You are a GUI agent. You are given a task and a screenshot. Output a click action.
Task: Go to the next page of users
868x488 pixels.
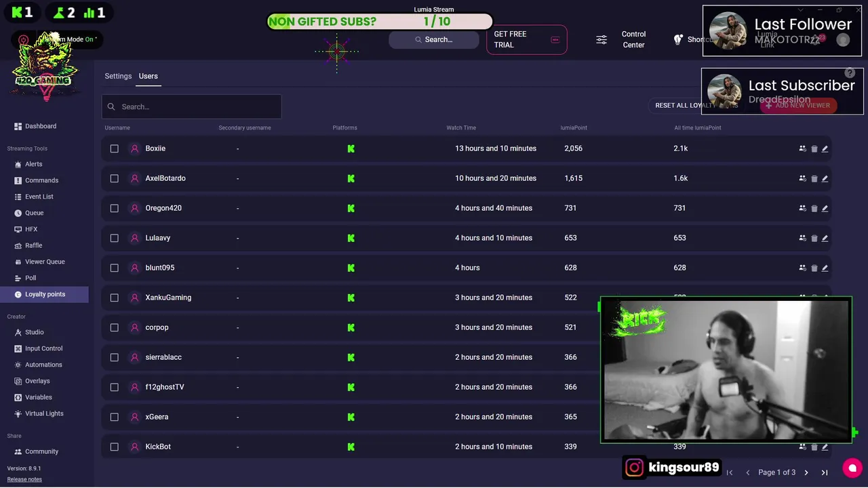pos(806,472)
